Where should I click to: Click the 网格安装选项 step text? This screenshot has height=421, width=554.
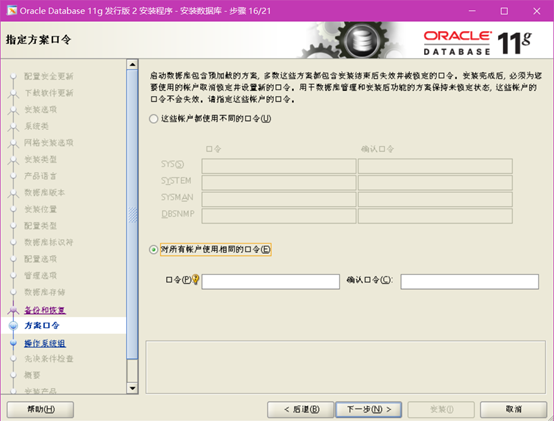[49, 143]
